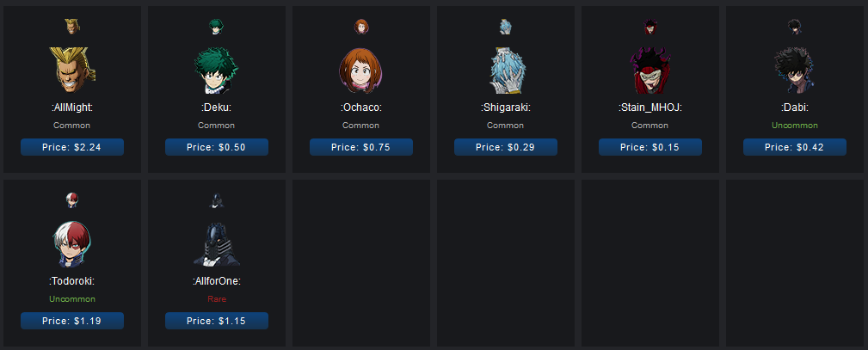Click the Shigaraki Price: $0.29 button
Screen dimensions: 868x350
tap(506, 147)
